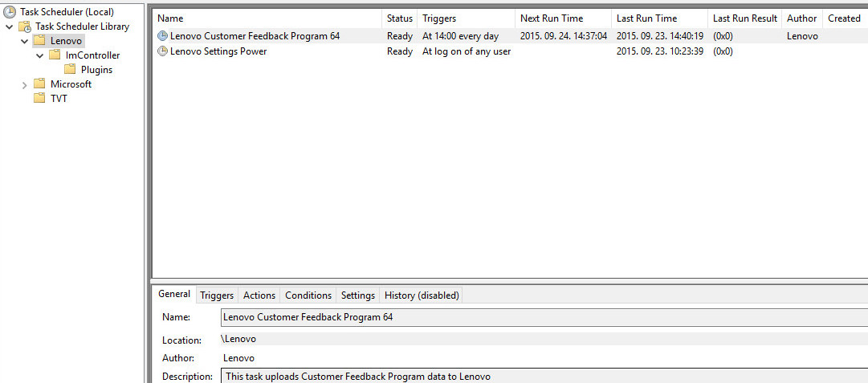Click the Name field in General tab

544,318
